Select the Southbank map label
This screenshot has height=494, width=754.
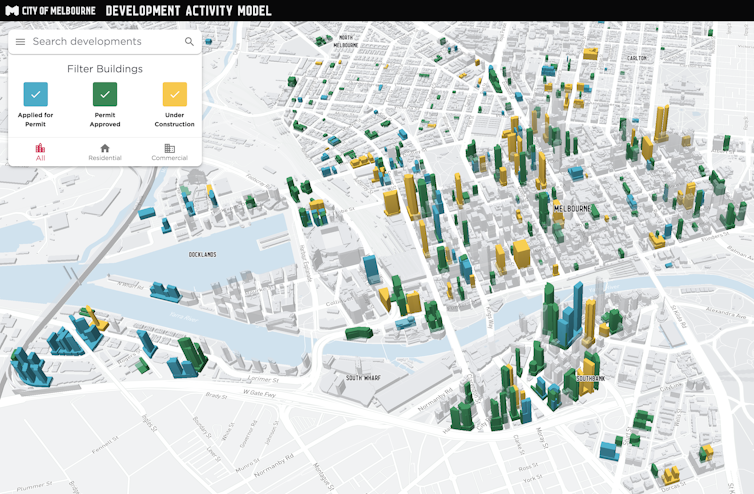(x=590, y=379)
